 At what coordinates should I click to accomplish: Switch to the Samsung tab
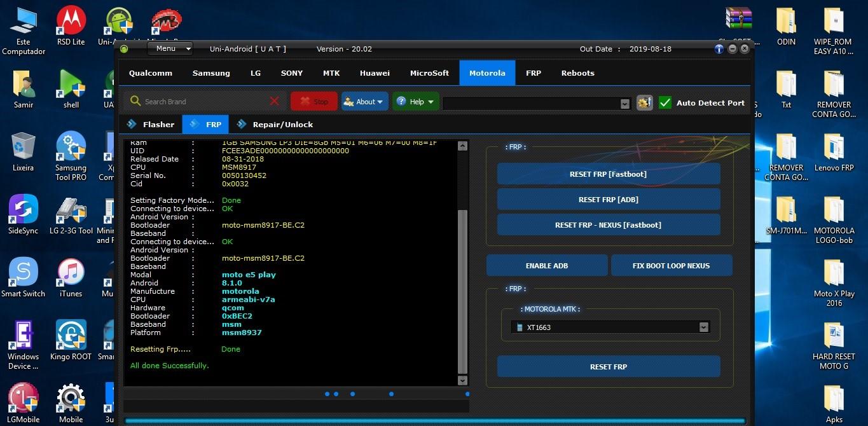coord(211,73)
